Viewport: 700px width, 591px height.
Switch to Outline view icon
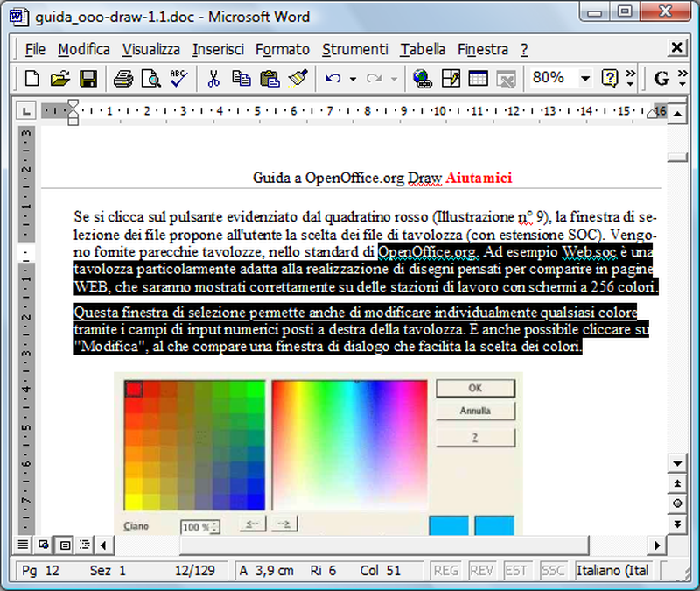84,545
